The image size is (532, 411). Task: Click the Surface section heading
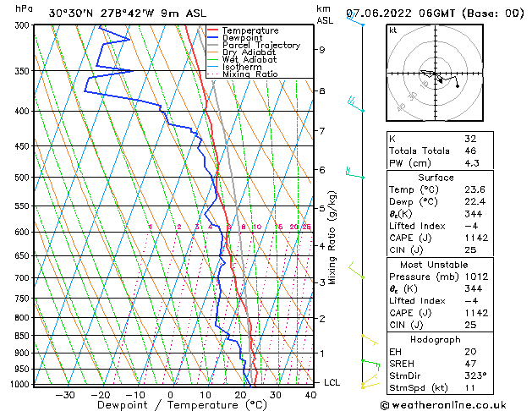pos(436,178)
